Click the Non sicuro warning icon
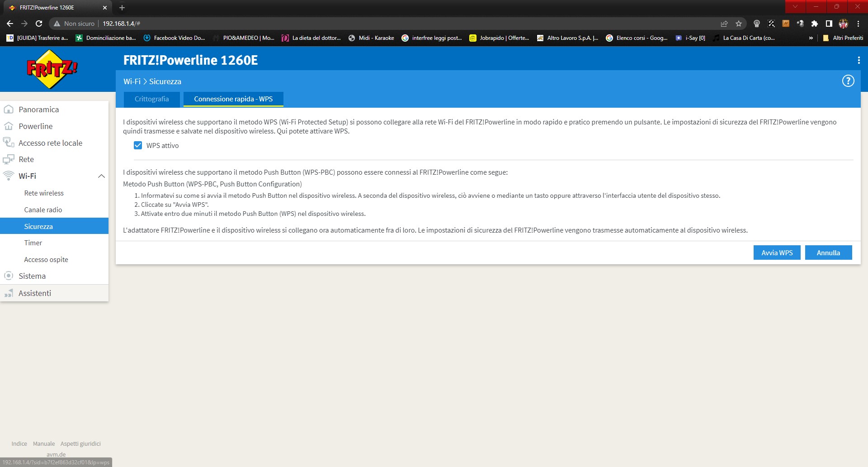868x467 pixels. pos(57,24)
